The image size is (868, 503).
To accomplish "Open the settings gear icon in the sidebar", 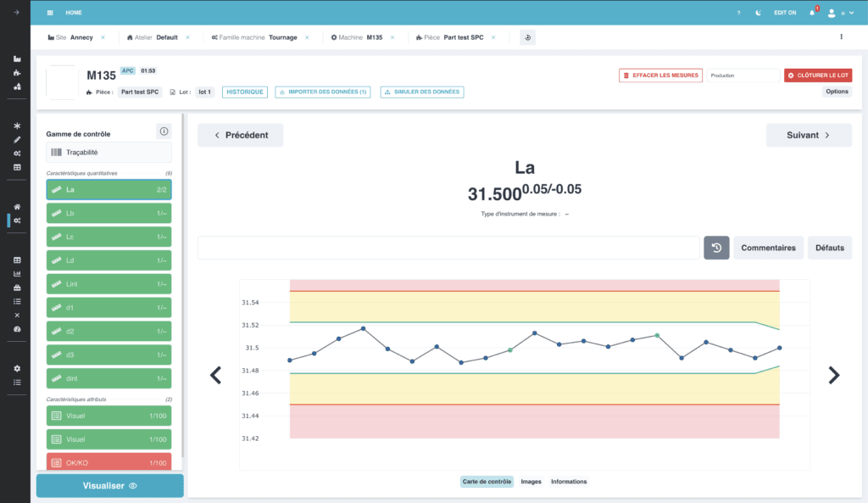I will (17, 368).
